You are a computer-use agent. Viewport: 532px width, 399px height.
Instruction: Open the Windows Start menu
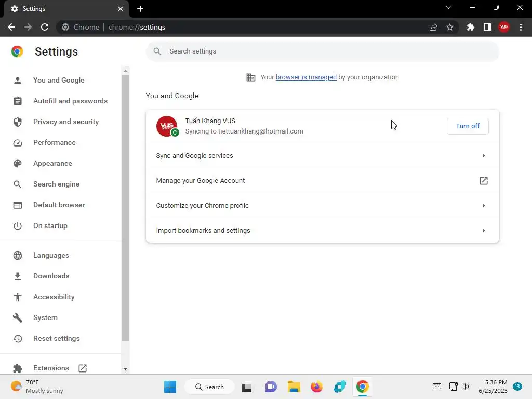coord(170,387)
